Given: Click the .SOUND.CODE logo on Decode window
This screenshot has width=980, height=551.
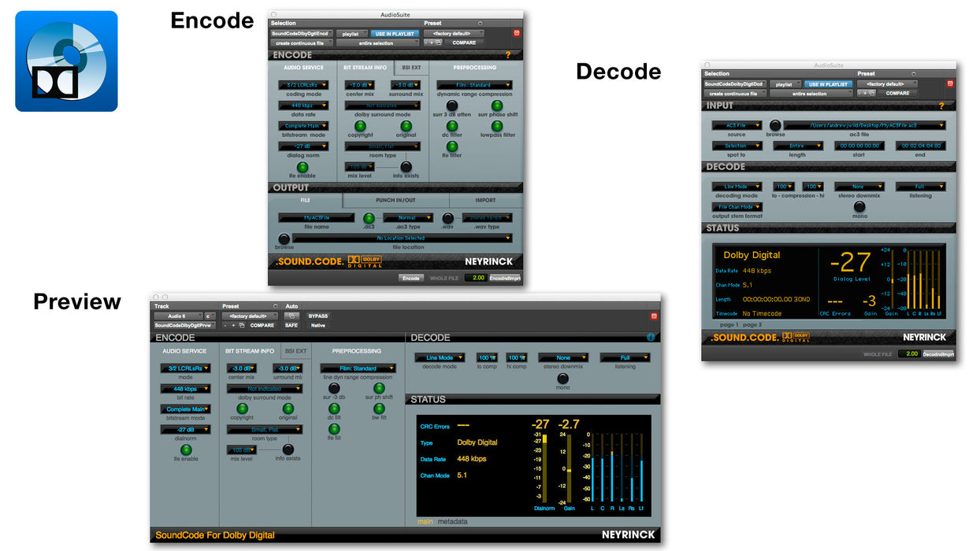Looking at the screenshot, I should coord(744,338).
